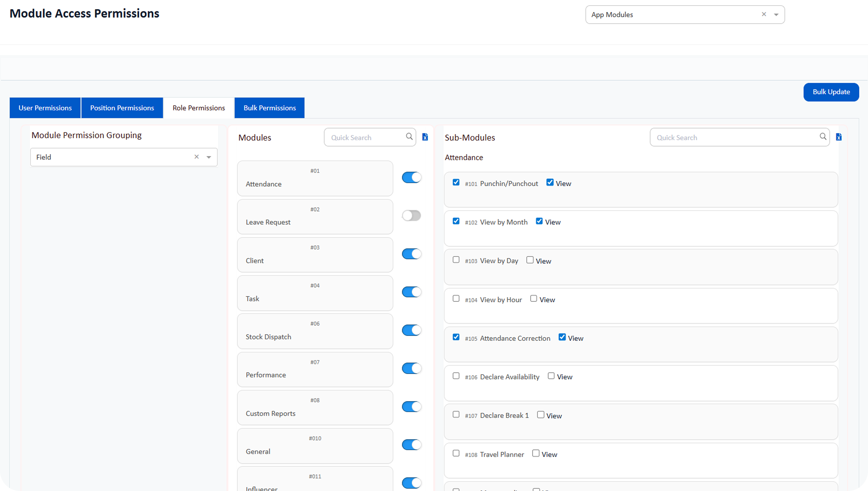Click the Excel export icon beside Modules search
868x491 pixels.
click(x=425, y=137)
